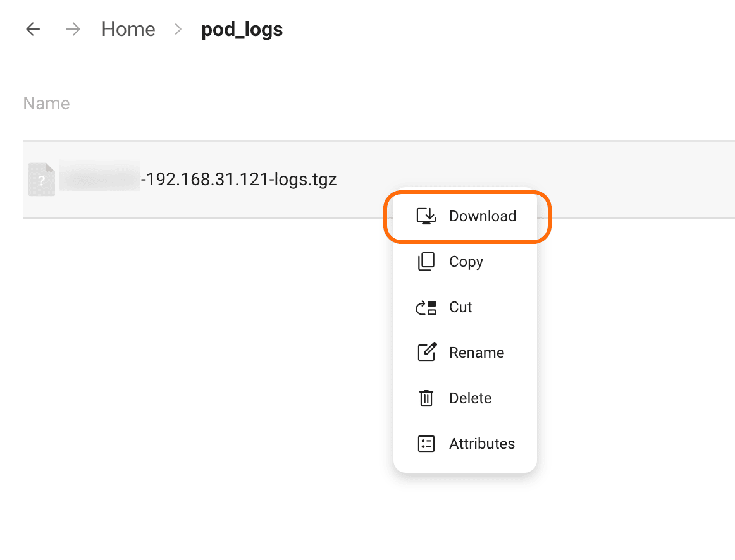735x560 pixels.
Task: Select Copy from the context menu
Action: pyautogui.click(x=466, y=261)
